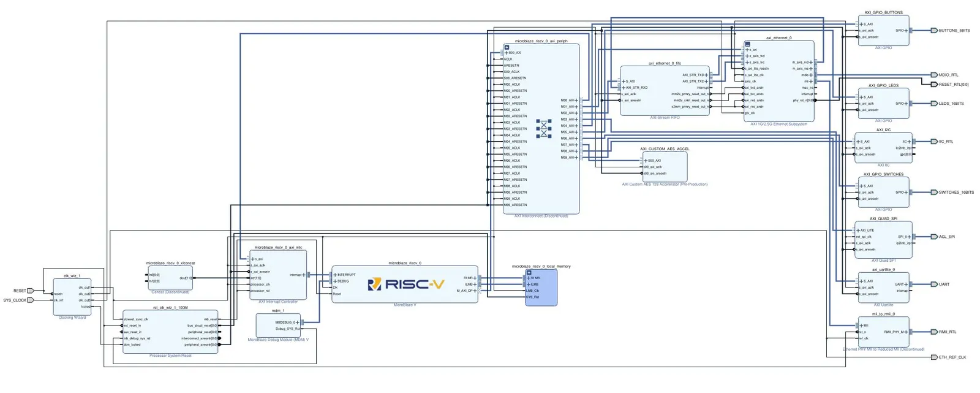
Task: Expand the S00_AXI interface pin on axi_periph
Action: point(507,53)
